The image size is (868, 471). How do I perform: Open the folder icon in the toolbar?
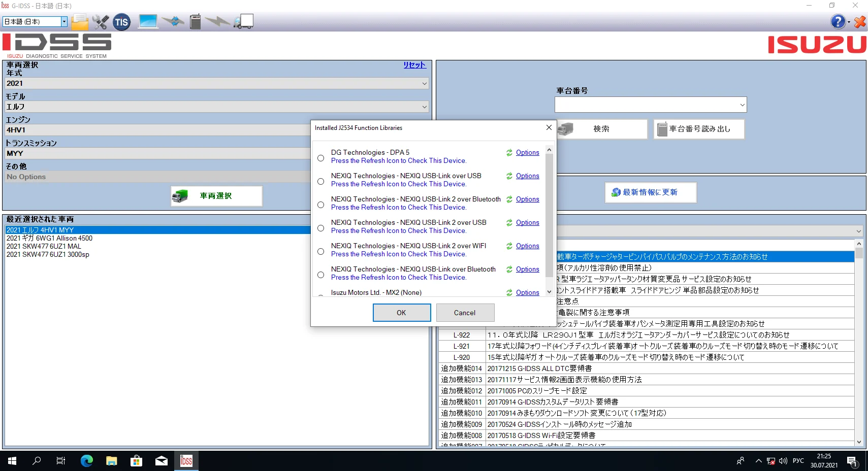click(80, 22)
